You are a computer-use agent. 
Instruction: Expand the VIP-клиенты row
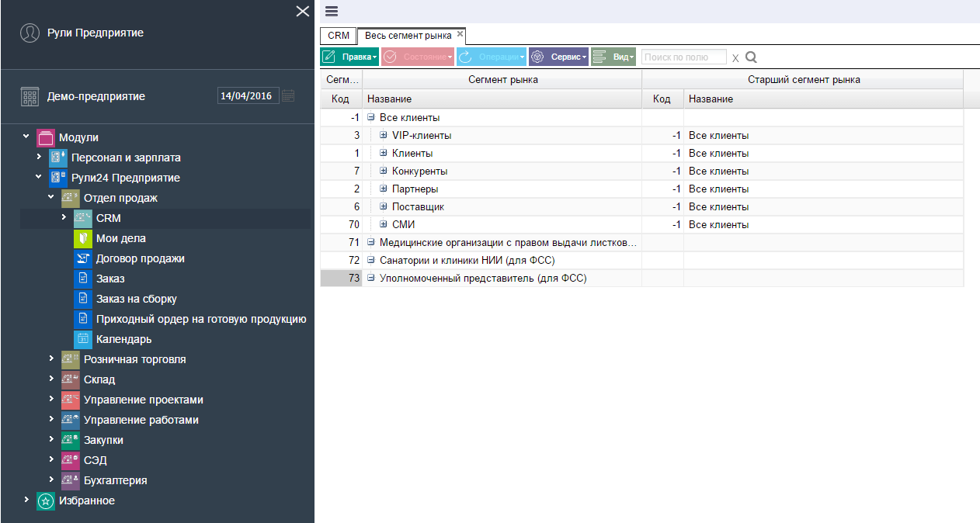[x=384, y=135]
